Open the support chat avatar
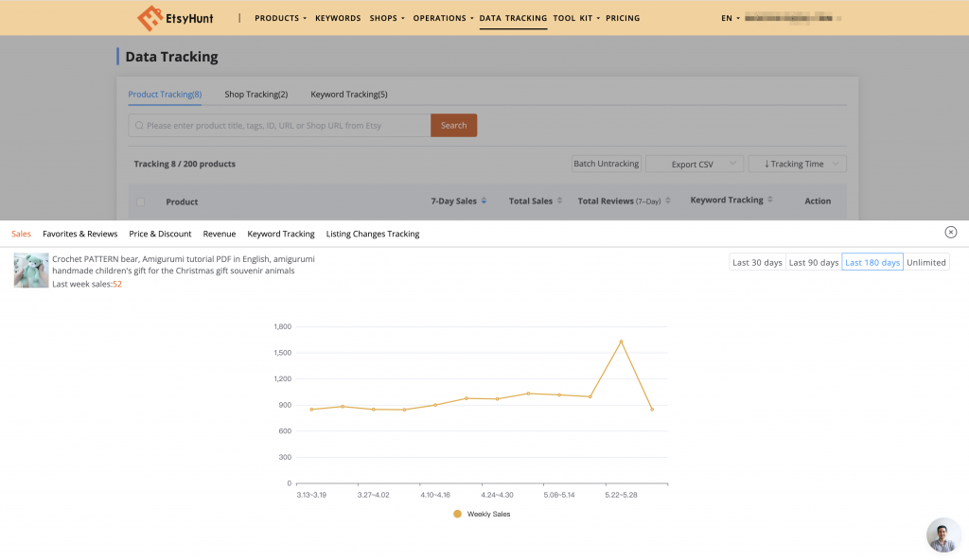 click(x=943, y=534)
